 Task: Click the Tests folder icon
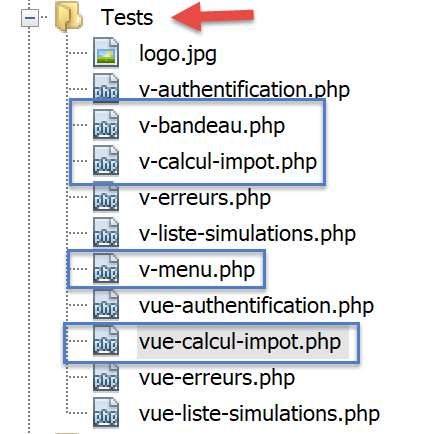69,17
